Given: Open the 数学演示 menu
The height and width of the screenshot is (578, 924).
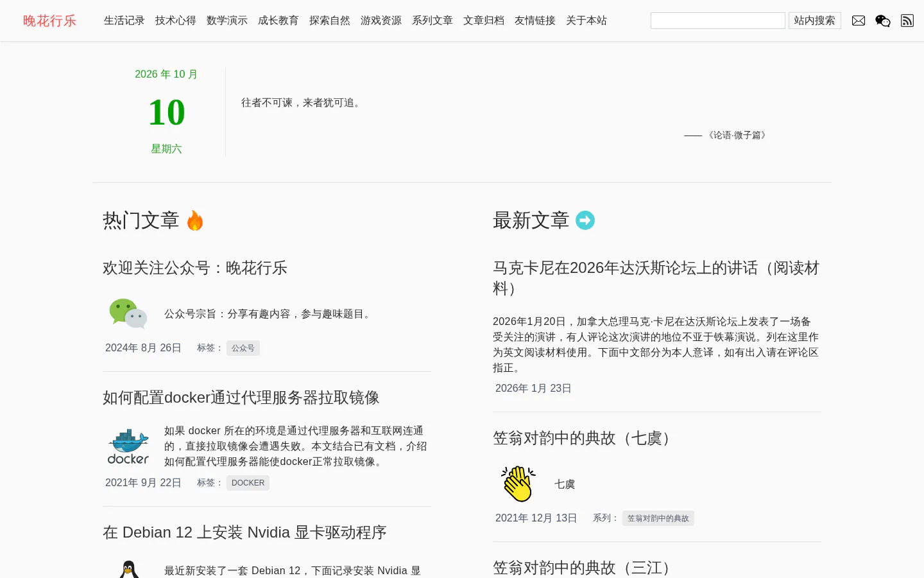Looking at the screenshot, I should pos(227,21).
